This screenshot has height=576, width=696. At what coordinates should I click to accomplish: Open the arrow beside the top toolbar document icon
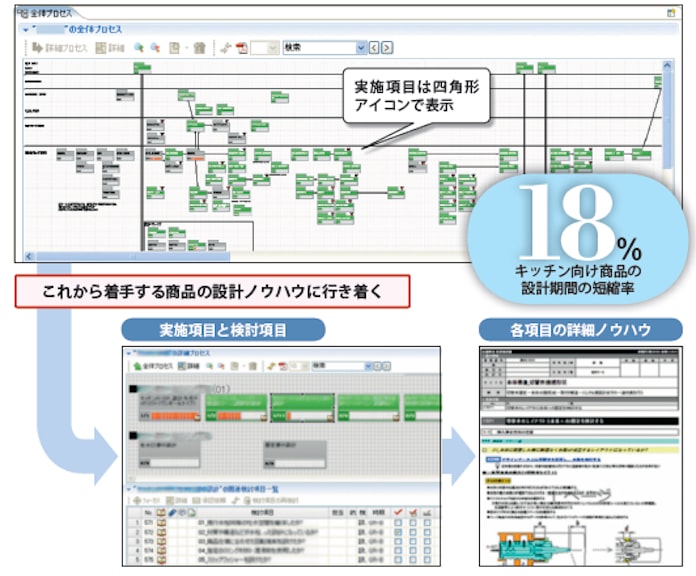click(x=186, y=47)
